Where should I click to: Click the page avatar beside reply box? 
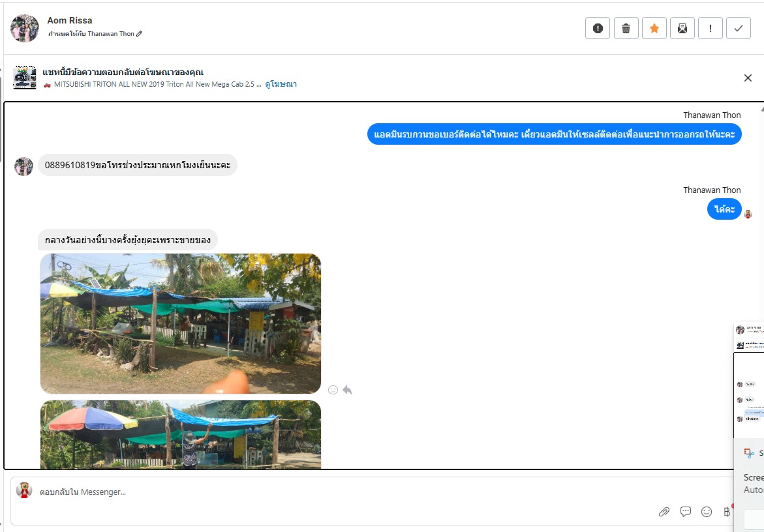(24, 490)
